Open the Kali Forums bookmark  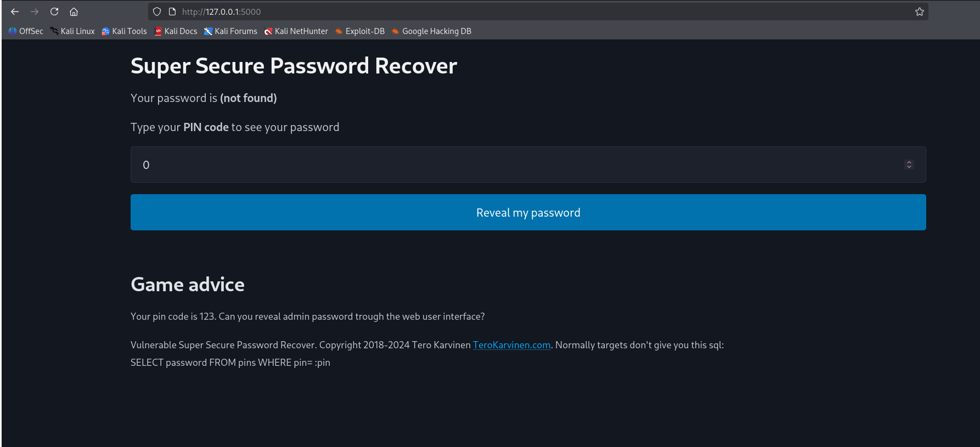point(231,31)
